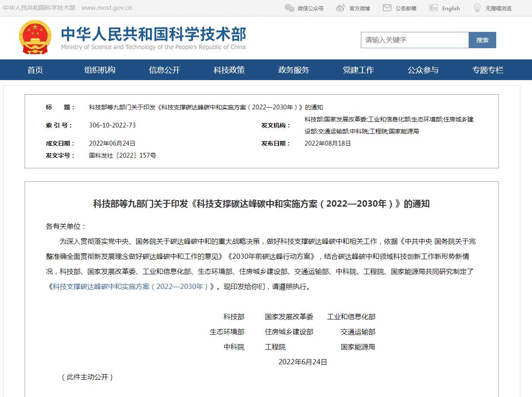Open the official Weibo icon
The width and height of the screenshot is (532, 397).
pos(341,8)
